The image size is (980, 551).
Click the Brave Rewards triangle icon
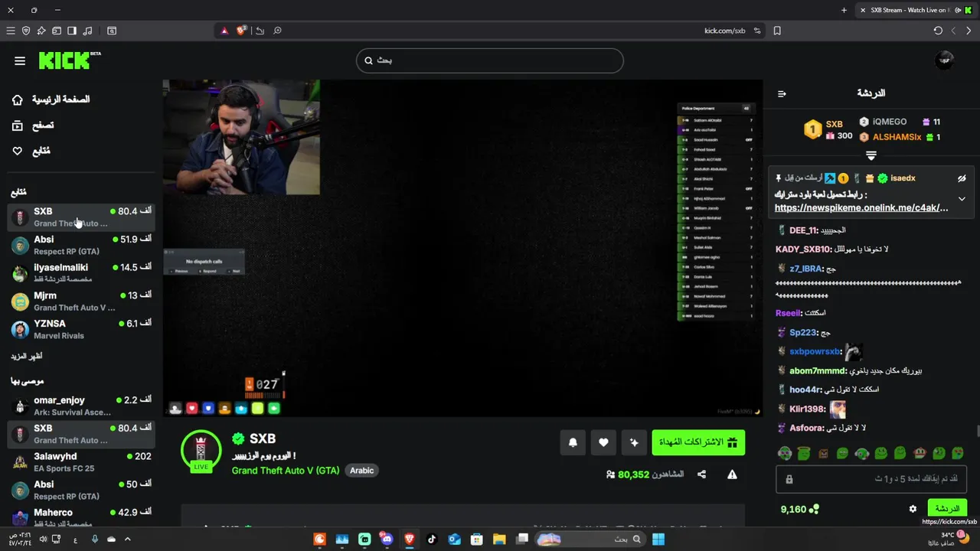[224, 31]
